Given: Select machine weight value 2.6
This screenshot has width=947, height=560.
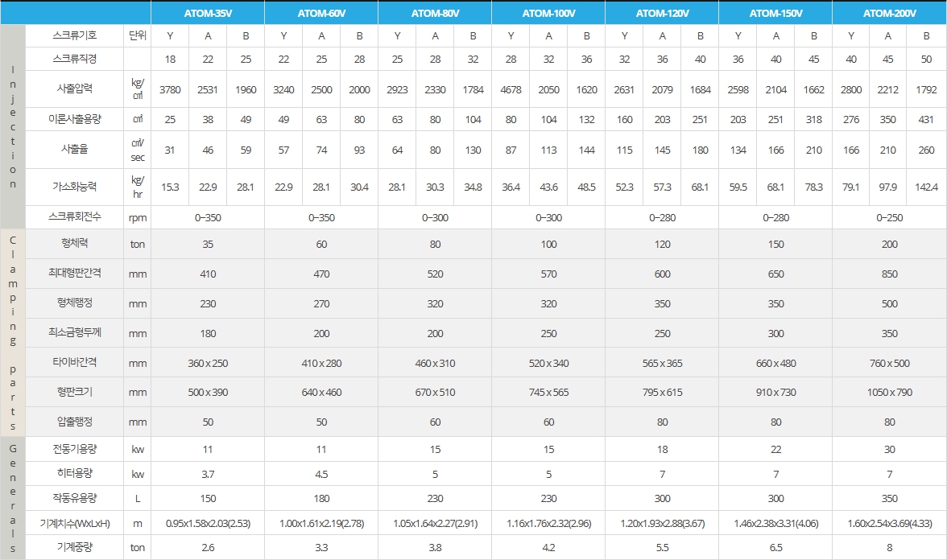Looking at the screenshot, I should 208,547.
